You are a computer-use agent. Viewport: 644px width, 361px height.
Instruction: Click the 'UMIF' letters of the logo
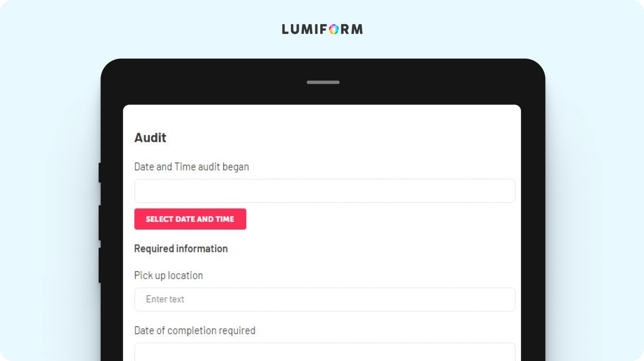point(309,29)
